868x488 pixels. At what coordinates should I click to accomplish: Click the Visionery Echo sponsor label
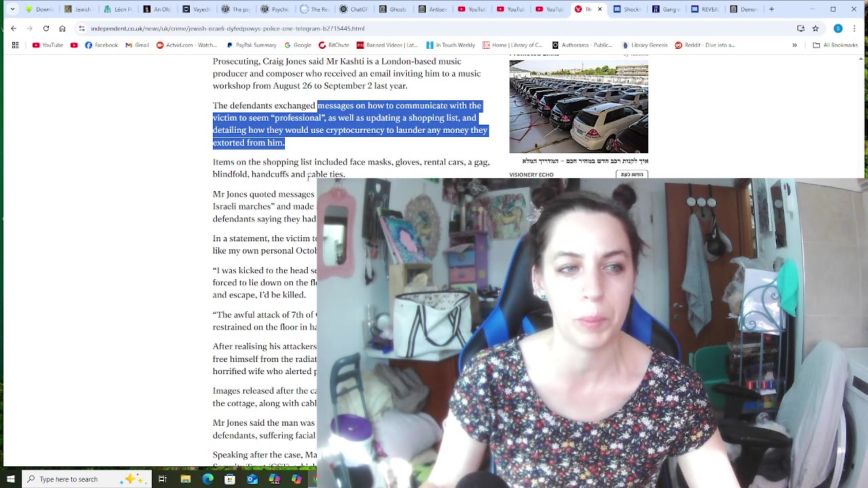click(531, 175)
